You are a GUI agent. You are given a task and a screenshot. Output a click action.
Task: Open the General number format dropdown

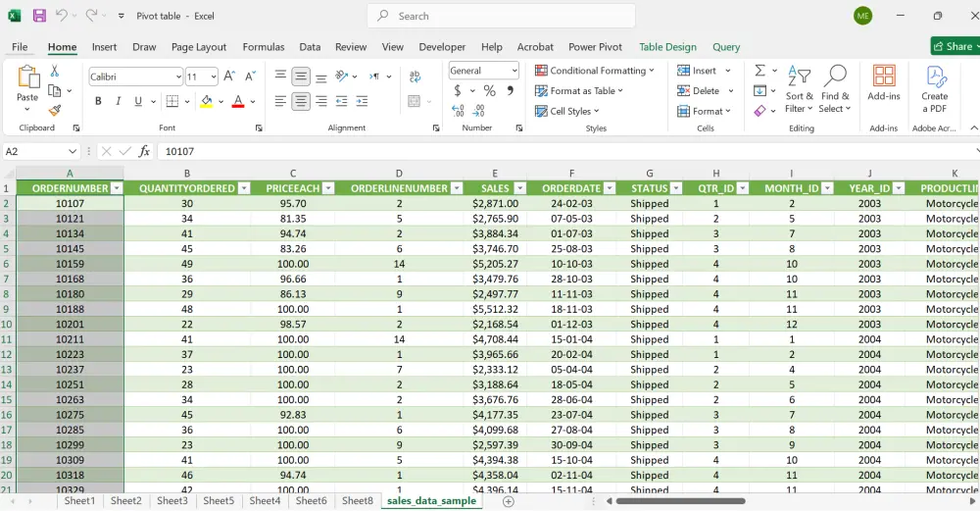coord(514,71)
